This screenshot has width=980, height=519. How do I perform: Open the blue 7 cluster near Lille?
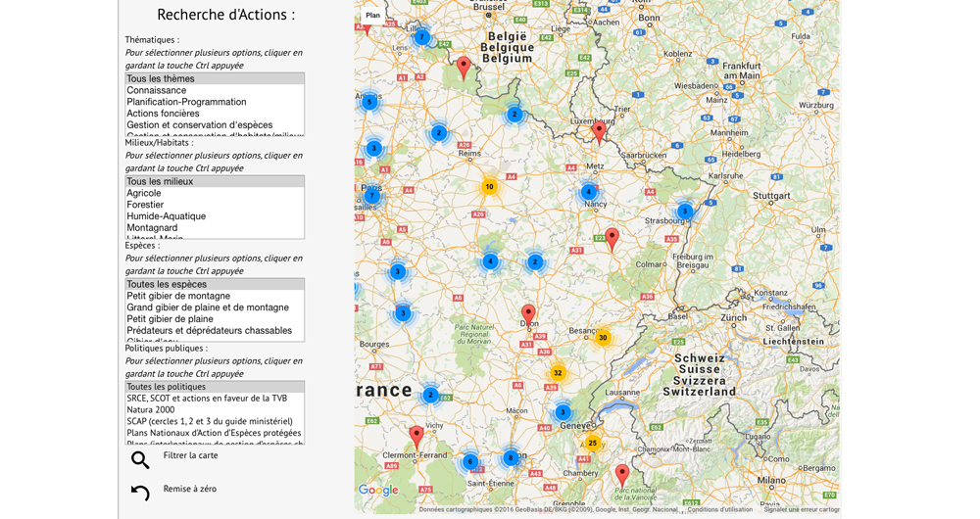tap(421, 37)
